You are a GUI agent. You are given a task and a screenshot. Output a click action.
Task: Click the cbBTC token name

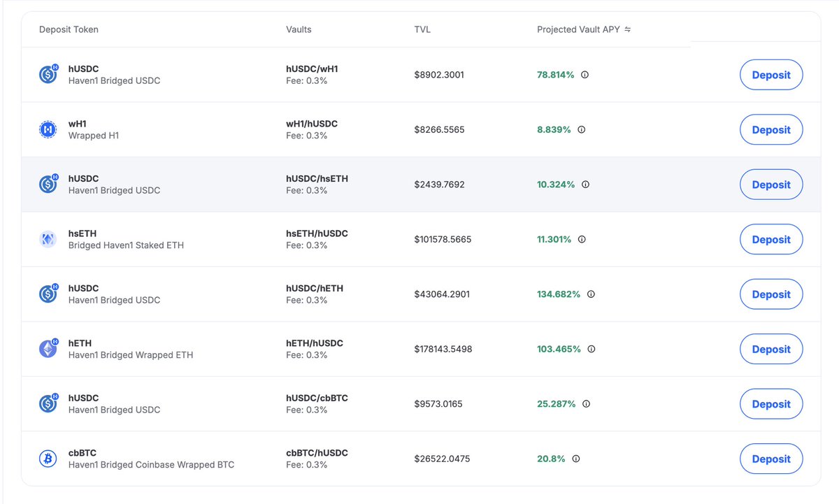pos(83,453)
